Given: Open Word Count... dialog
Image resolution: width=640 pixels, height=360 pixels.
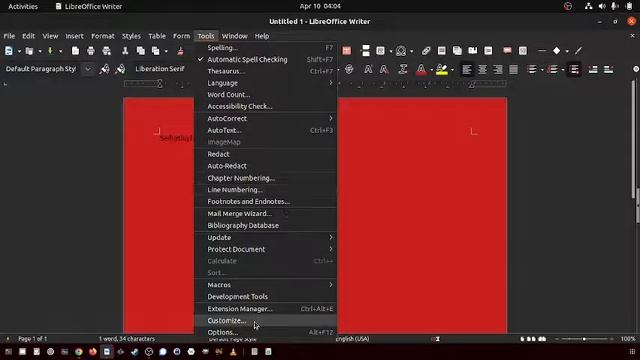Looking at the screenshot, I should (265, 95).
